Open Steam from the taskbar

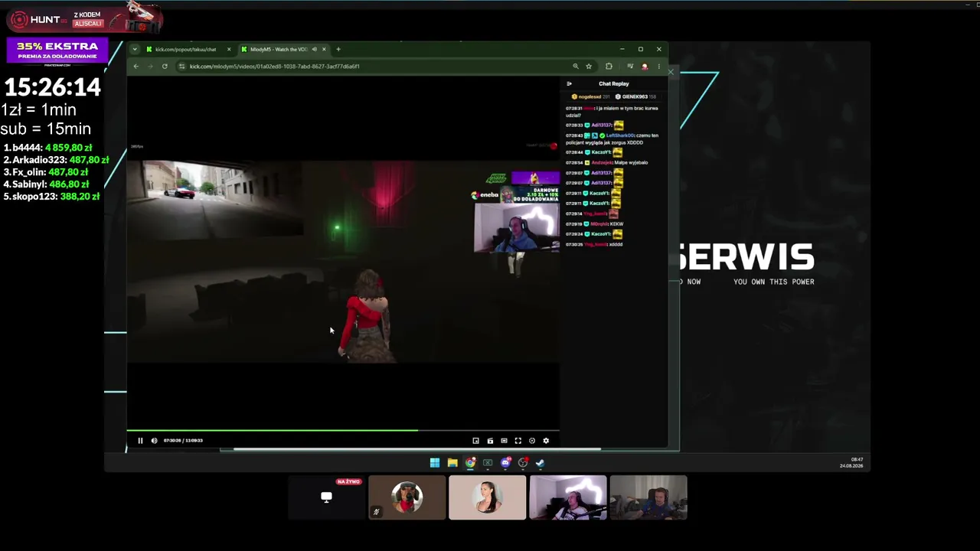(x=540, y=462)
